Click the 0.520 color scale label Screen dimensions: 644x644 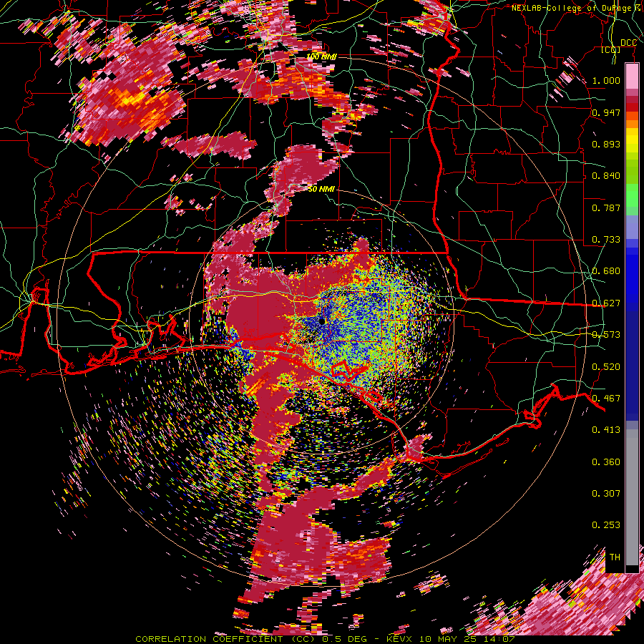606,366
